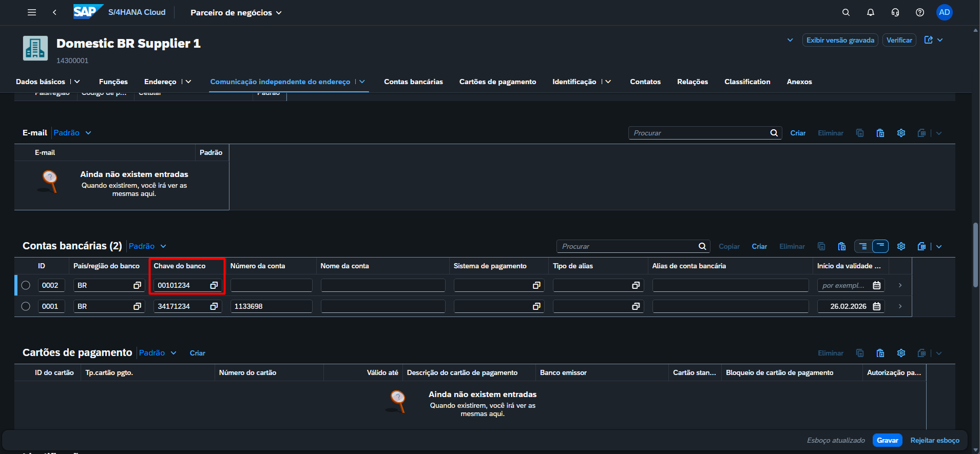Open the Contas bancárias table settings gear
The height and width of the screenshot is (454, 980).
[901, 246]
